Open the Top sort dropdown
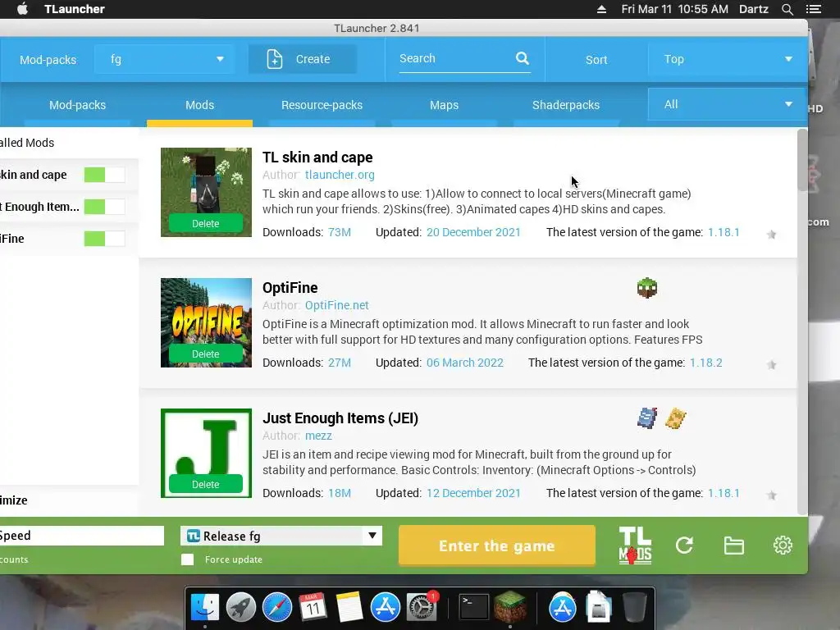Screen dimensions: 840x630 point(728,59)
